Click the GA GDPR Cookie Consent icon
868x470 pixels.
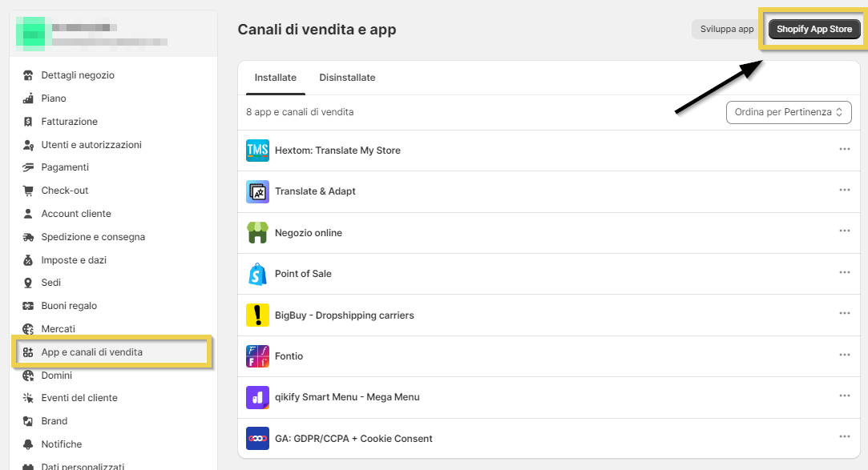click(x=257, y=439)
